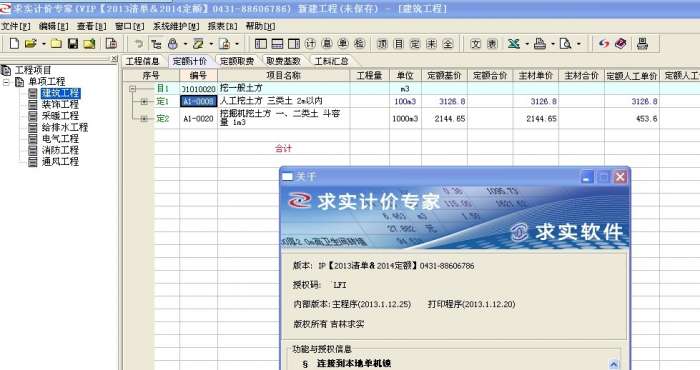Switch to the 工料汇总 tab
The height and width of the screenshot is (370, 700).
coord(331,61)
